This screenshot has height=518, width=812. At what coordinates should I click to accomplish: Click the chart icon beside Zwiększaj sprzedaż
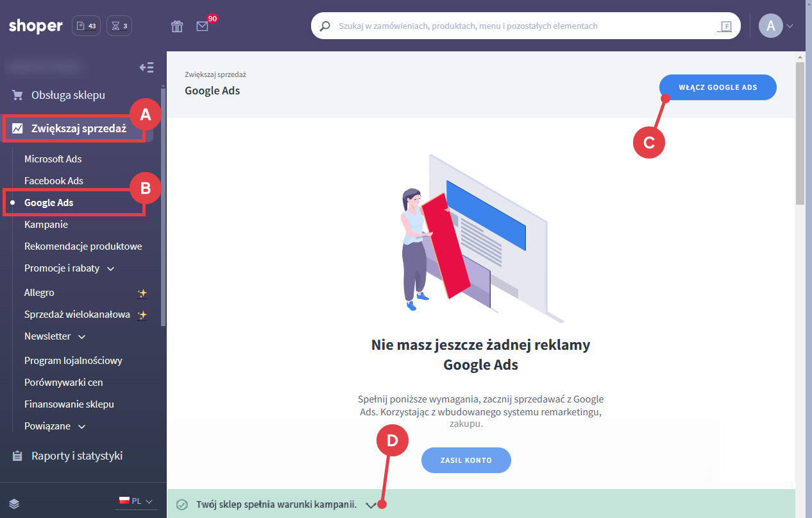17,129
